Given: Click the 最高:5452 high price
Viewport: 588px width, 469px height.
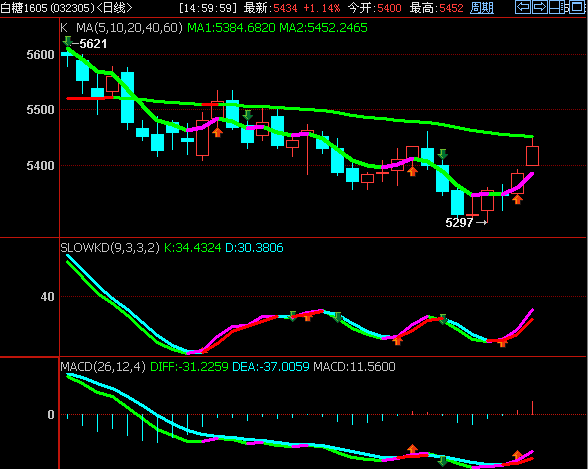Looking at the screenshot, I should (436, 8).
